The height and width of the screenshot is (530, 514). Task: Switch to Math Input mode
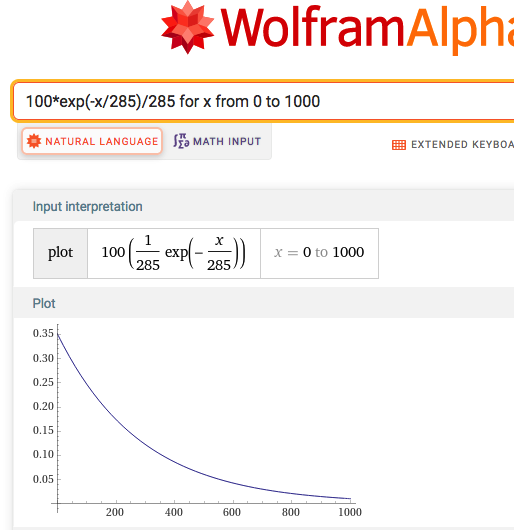tap(217, 141)
